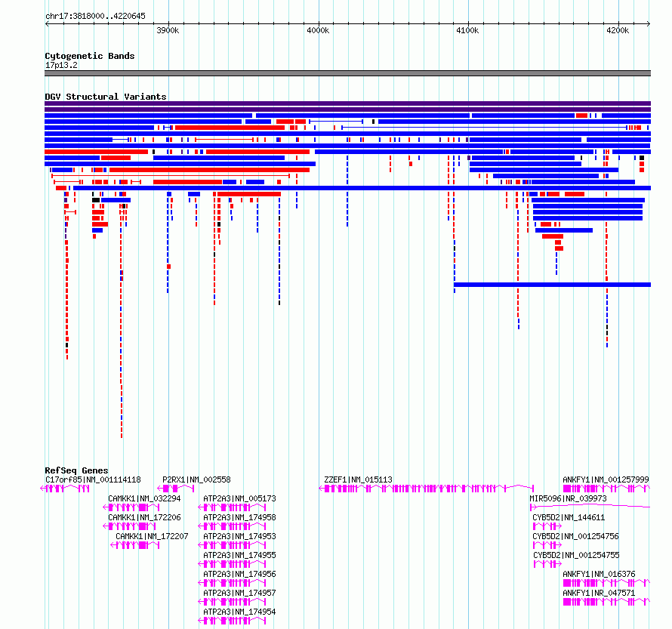Open the ATP2A3|NM_174955 transcript label
The width and height of the screenshot is (672, 629).
[x=239, y=555]
